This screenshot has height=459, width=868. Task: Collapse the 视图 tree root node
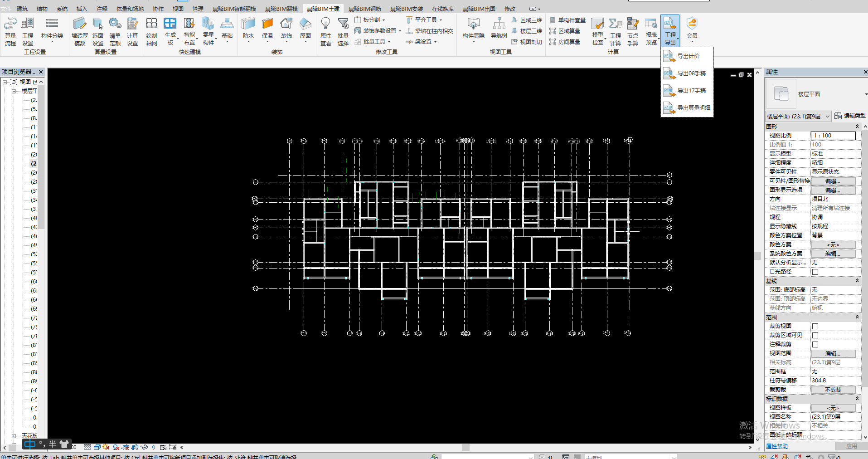(x=5, y=82)
